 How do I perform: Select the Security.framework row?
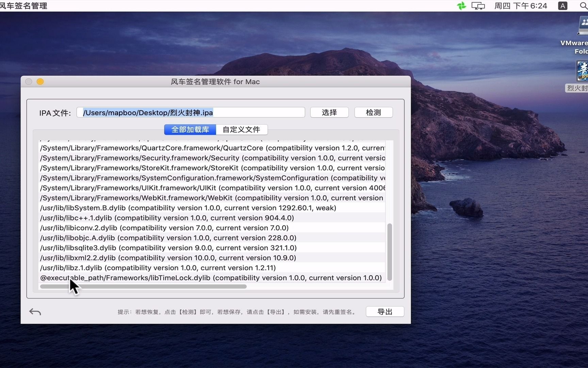click(212, 158)
